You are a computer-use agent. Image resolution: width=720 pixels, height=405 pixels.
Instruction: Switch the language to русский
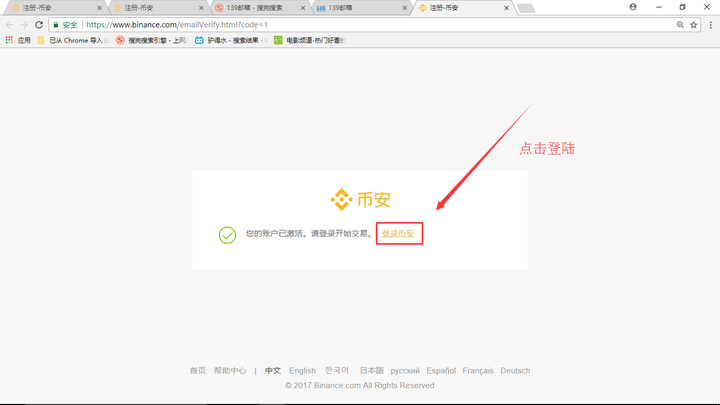pyautogui.click(x=405, y=371)
